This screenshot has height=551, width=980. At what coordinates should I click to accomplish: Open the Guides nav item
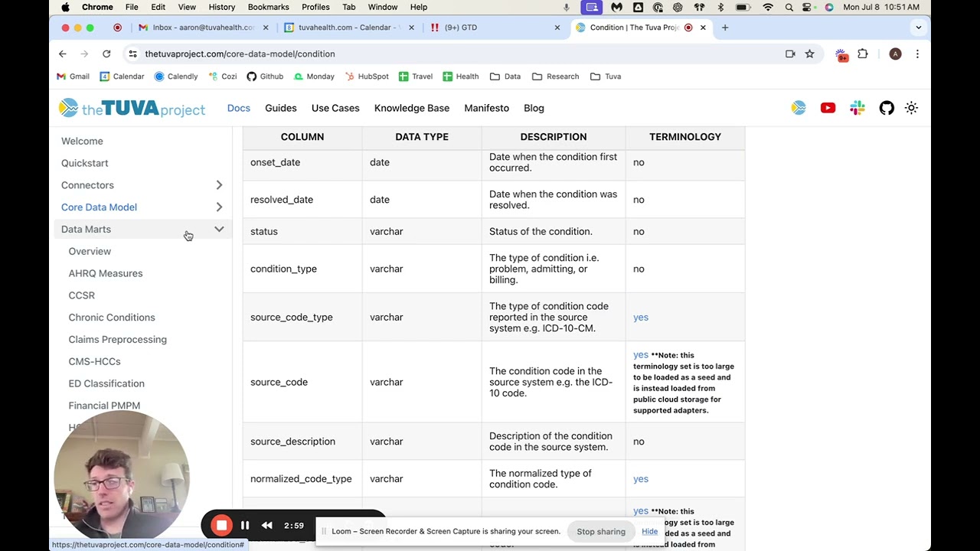[281, 108]
